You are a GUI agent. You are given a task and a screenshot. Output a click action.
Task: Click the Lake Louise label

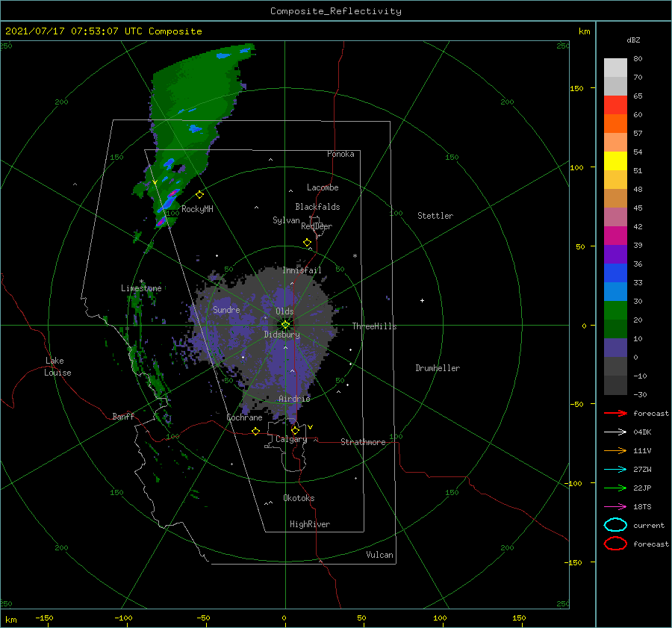click(58, 367)
